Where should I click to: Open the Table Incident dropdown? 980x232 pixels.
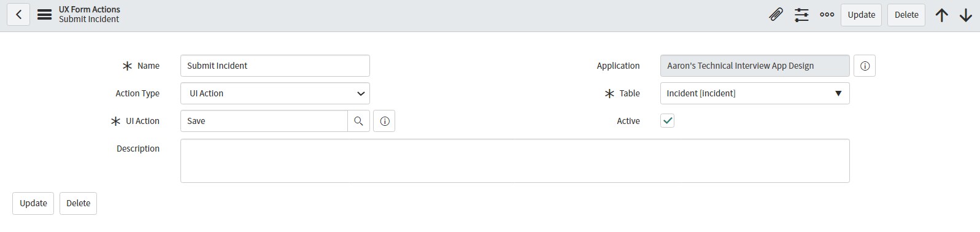point(755,93)
